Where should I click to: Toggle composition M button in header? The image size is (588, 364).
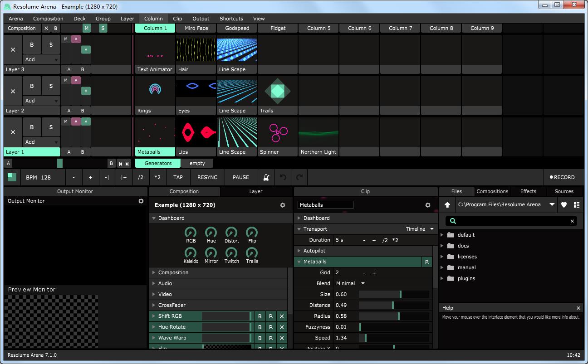pyautogui.click(x=86, y=28)
